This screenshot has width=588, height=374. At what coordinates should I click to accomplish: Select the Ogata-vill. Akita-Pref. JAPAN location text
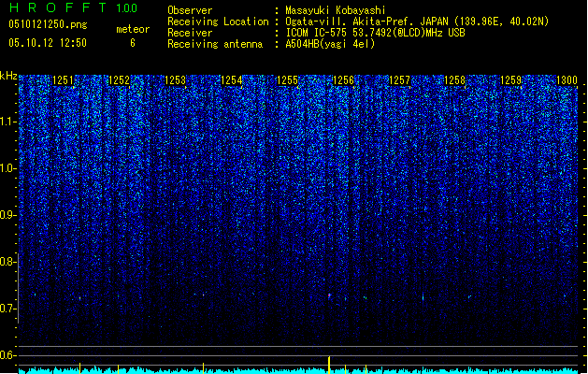pyautogui.click(x=417, y=22)
